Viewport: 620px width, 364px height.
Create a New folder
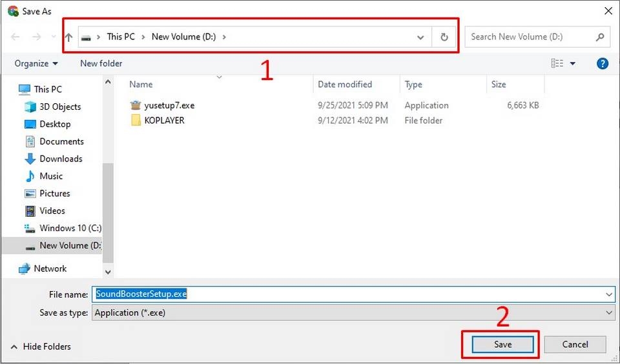pos(101,63)
